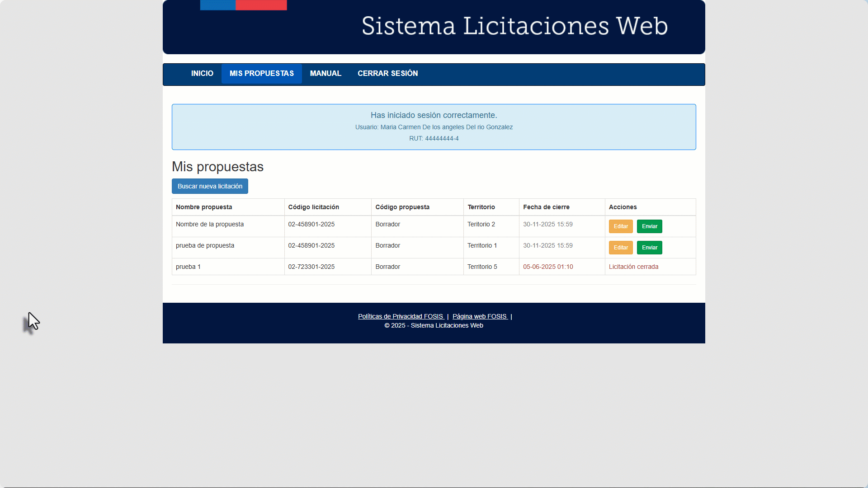
Task: Send the 'prueba de propuesta' proposal
Action: tap(649, 248)
